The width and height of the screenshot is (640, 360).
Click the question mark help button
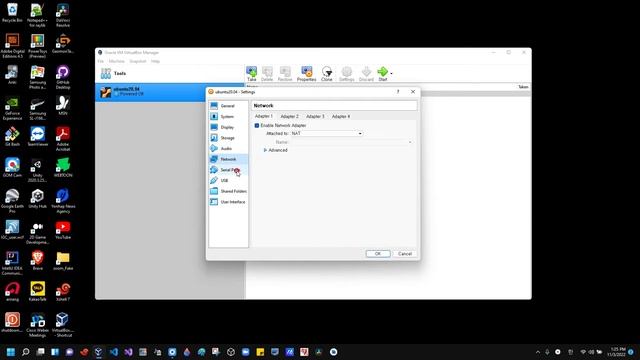coord(398,92)
